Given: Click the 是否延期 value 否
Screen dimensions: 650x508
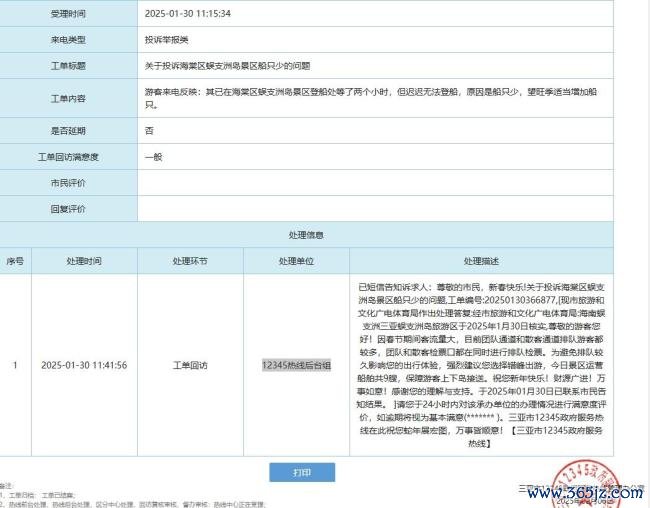Looking at the screenshot, I should pos(149,131).
